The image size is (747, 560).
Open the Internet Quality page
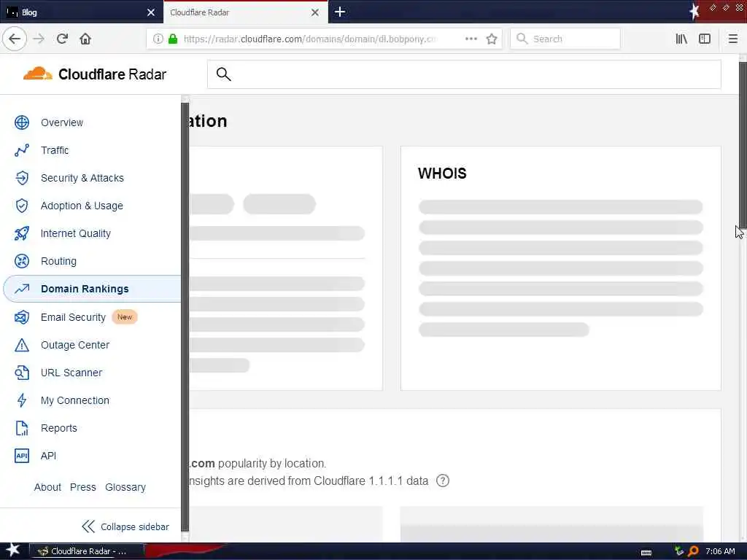point(76,233)
